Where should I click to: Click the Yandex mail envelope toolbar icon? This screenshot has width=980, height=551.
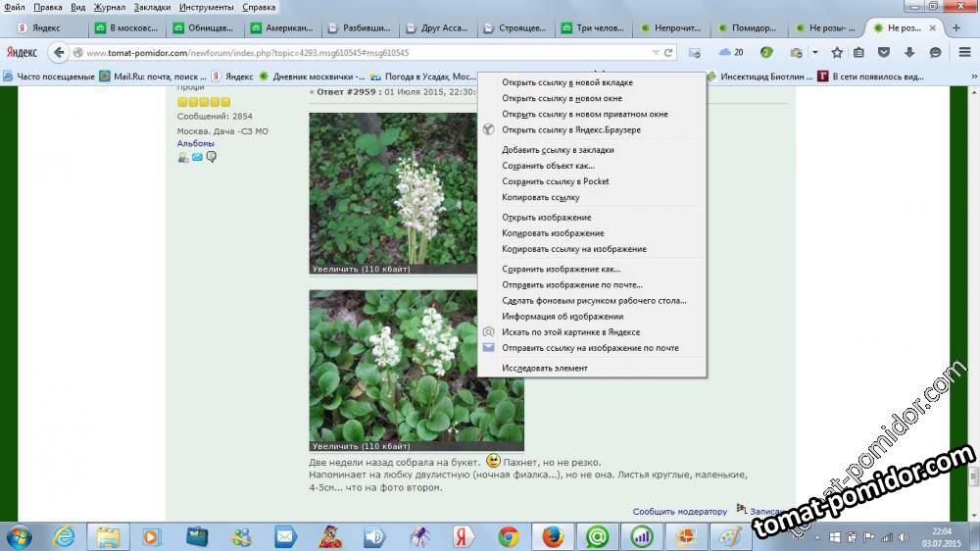[x=695, y=53]
